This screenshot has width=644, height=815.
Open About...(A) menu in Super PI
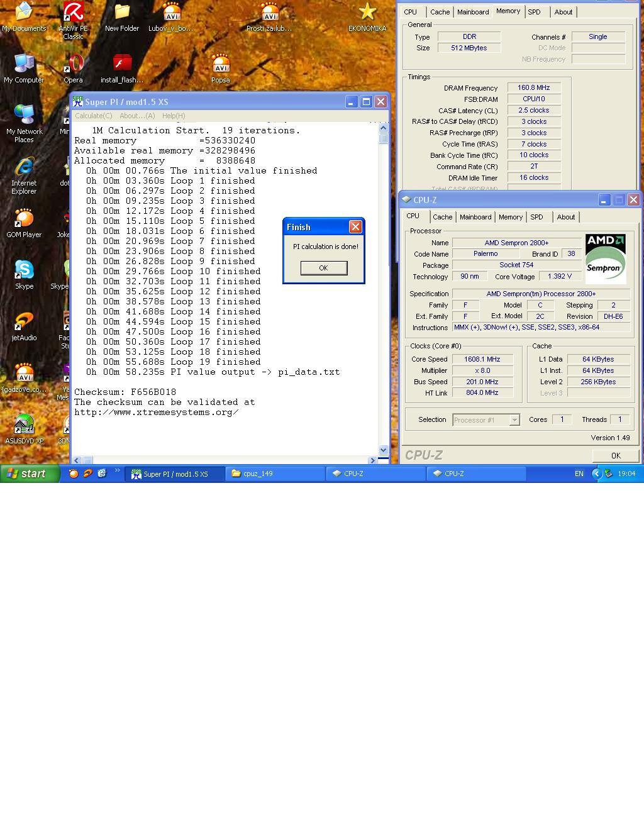[x=137, y=116]
